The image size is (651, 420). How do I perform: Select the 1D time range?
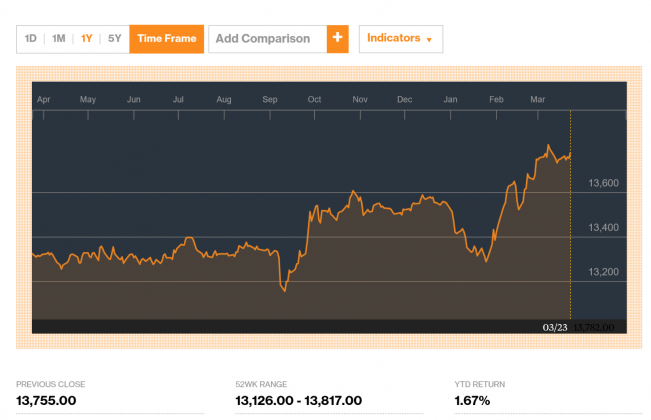[x=31, y=39]
